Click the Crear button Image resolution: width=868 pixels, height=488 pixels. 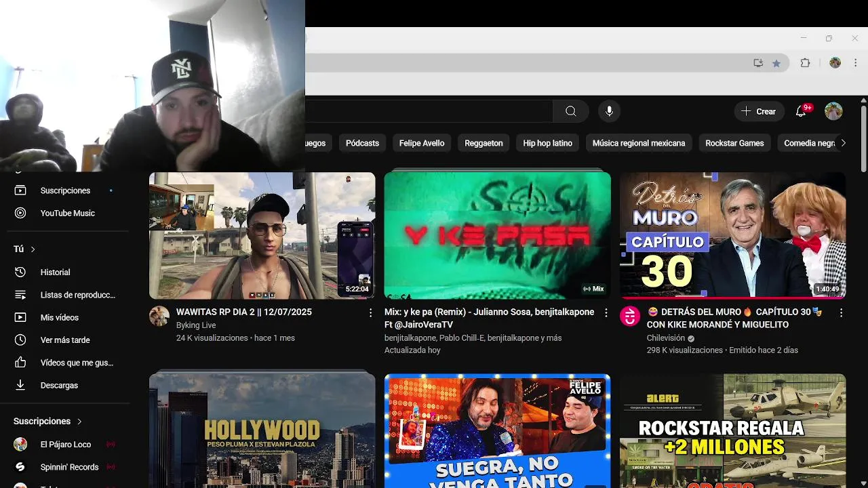pos(759,111)
